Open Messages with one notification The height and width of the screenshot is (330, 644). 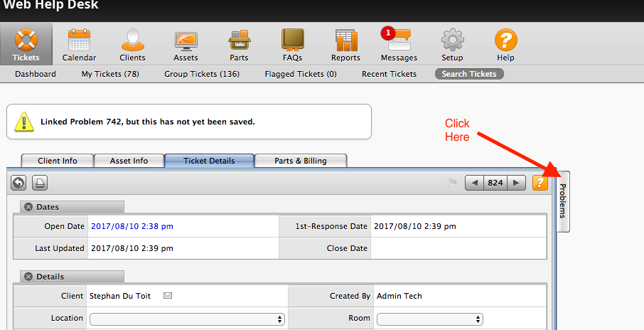point(399,44)
